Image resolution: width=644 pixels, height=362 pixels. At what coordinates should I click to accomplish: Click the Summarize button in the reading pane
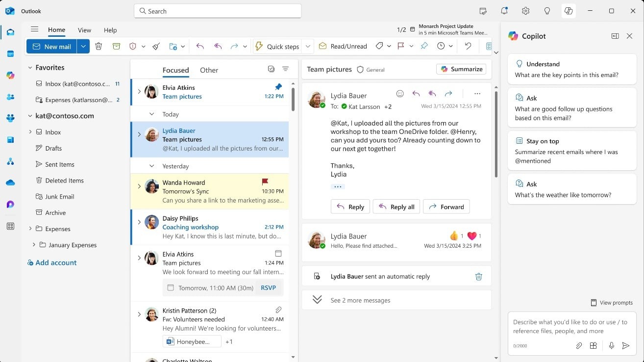pos(461,69)
